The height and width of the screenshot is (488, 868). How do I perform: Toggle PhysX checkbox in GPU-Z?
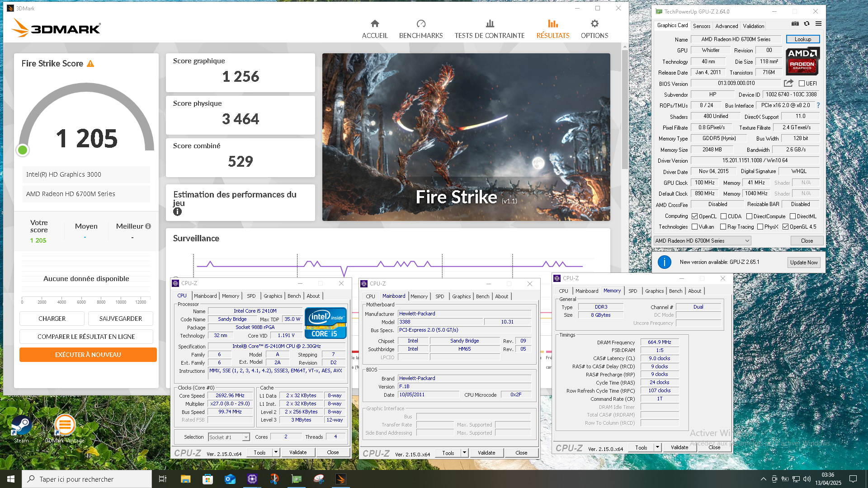pyautogui.click(x=760, y=227)
